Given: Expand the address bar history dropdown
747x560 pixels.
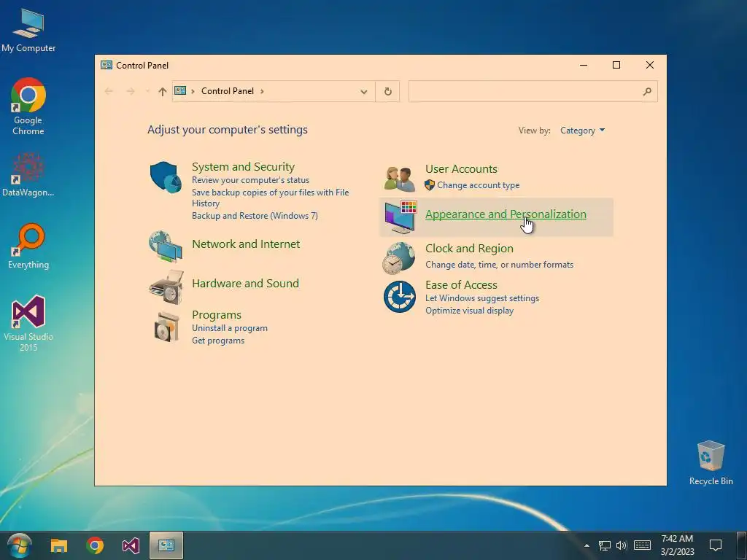Looking at the screenshot, I should (x=364, y=91).
